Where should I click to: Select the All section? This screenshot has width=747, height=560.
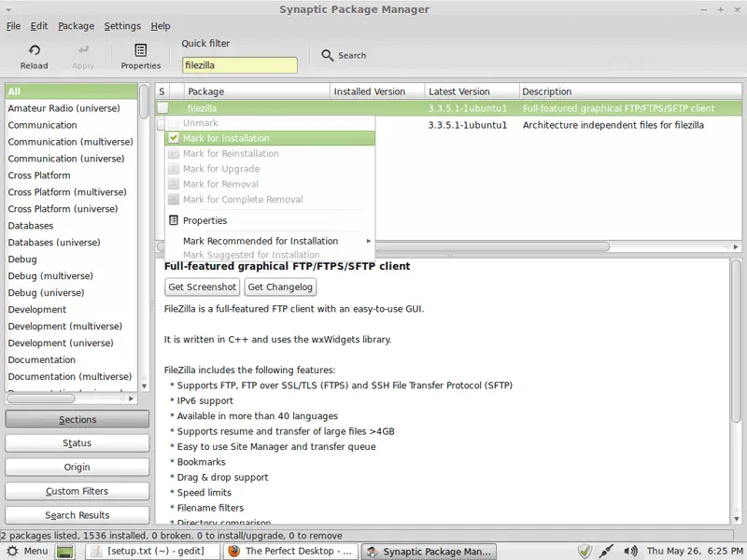pyautogui.click(x=72, y=91)
